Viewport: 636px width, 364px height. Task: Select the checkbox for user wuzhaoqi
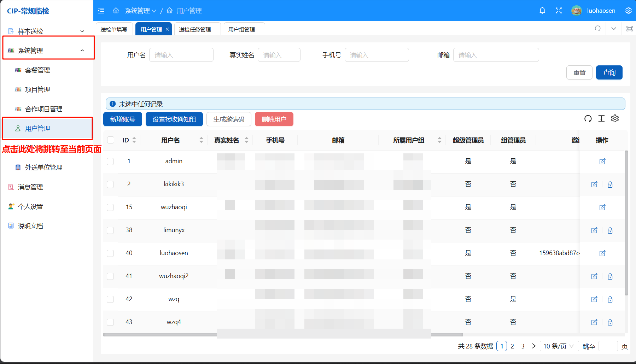point(111,207)
